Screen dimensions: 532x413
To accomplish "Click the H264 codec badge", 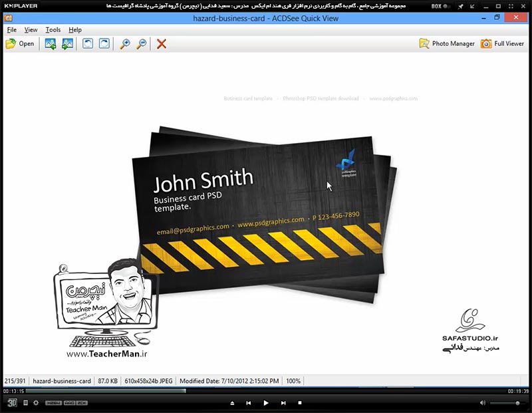I will click(53, 403).
